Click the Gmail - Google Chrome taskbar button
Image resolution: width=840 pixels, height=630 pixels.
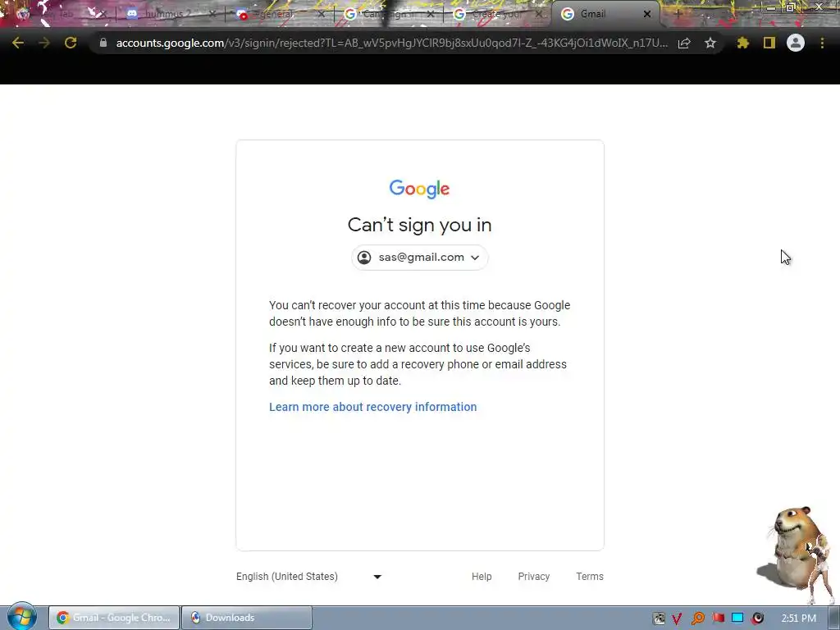113,618
